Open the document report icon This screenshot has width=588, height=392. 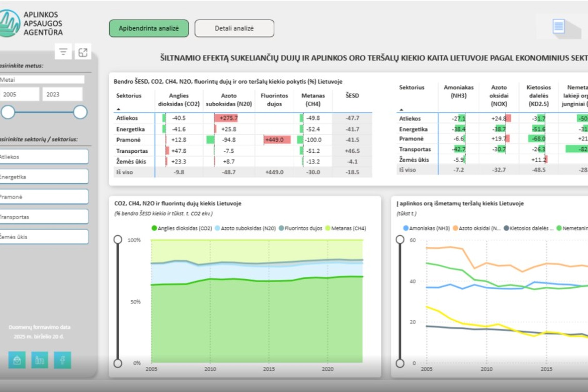click(x=558, y=27)
